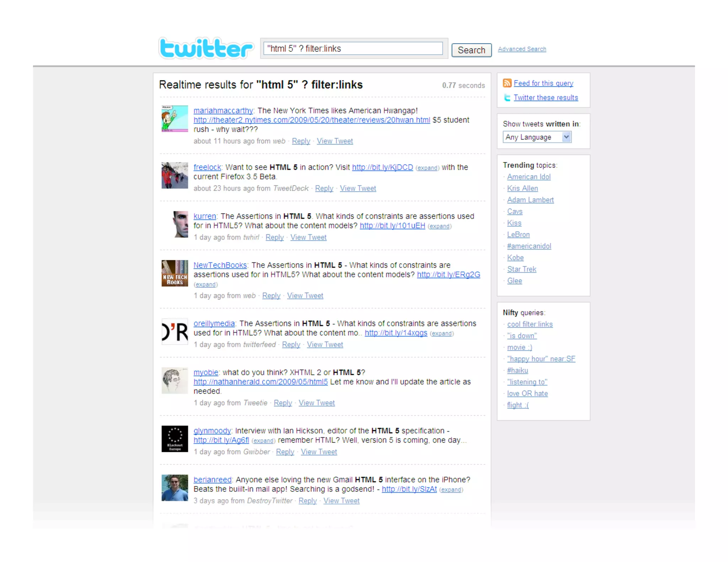Screen dimensions: 728x562
Task: Select Adam Lambert trending topic
Action: [x=530, y=200]
